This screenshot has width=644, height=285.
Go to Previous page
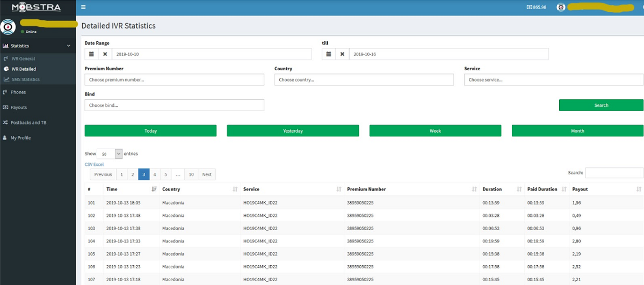pos(103,174)
